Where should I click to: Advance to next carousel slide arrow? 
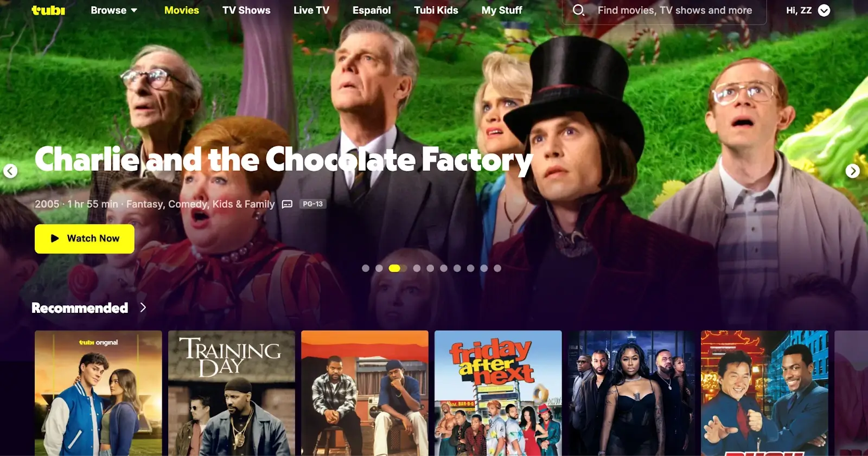[853, 171]
